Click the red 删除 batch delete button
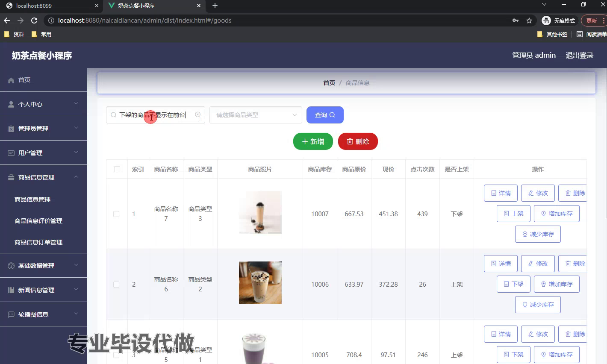This screenshot has width=607, height=364. click(358, 141)
